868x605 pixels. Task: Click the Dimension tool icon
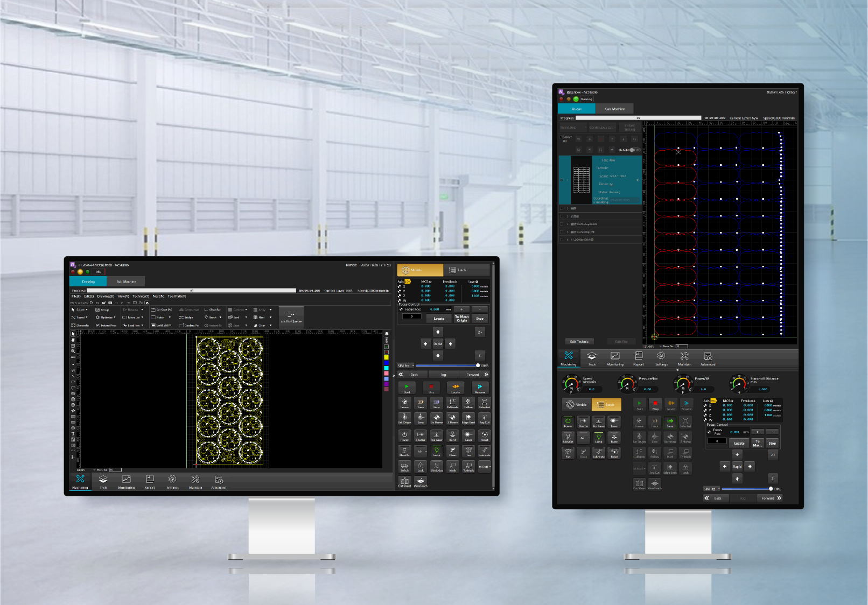[x=74, y=326]
